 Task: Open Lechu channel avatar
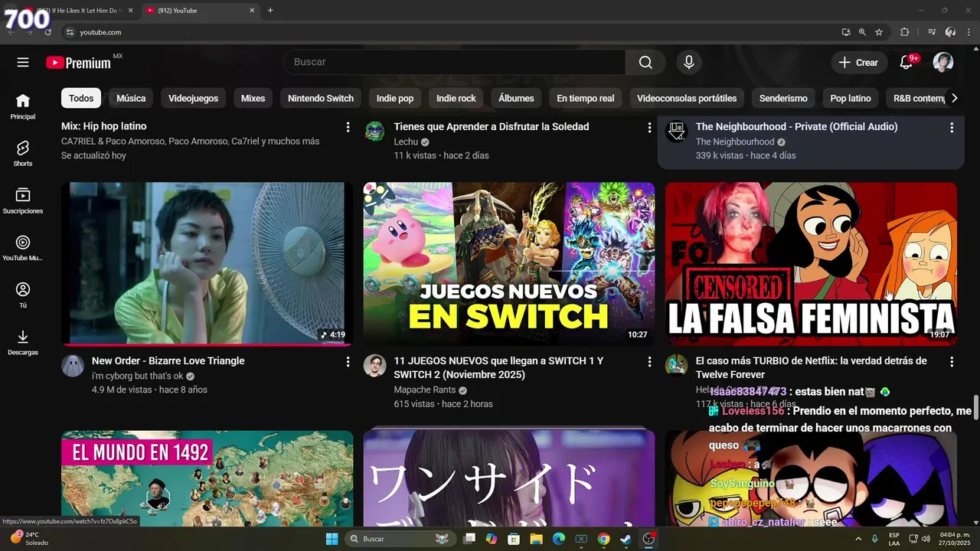374,131
